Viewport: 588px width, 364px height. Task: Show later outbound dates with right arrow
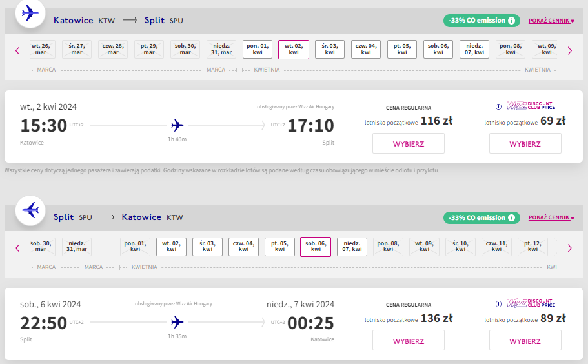click(570, 50)
